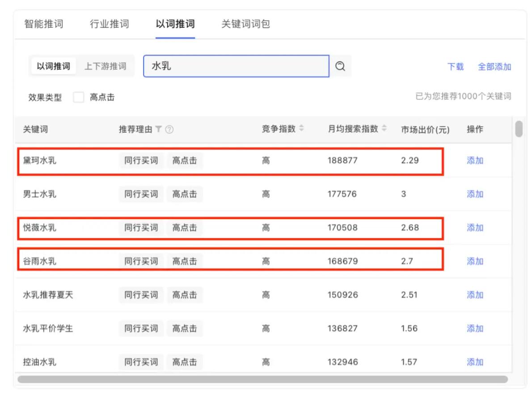This screenshot has width=532, height=397.
Task: Click the 水乳平价学生 keyword cell
Action: [x=48, y=328]
